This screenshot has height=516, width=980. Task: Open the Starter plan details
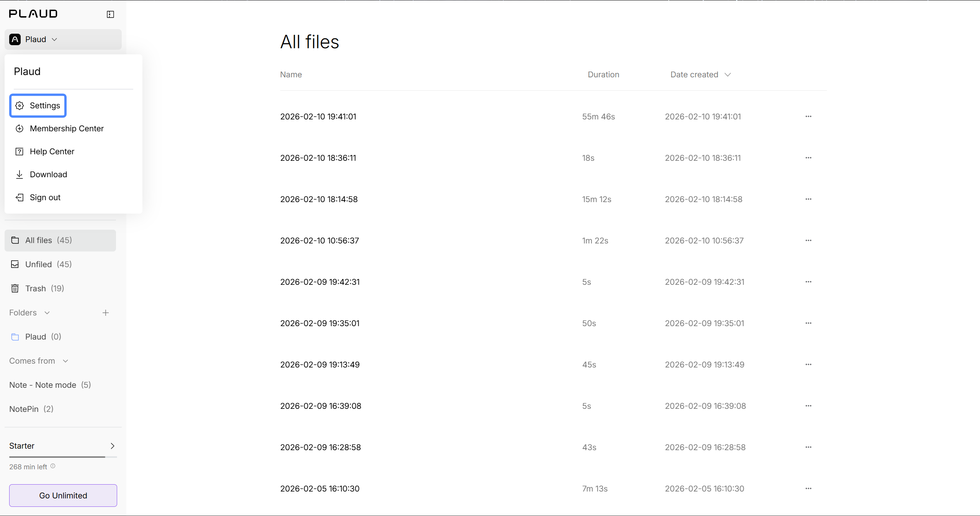pyautogui.click(x=63, y=446)
